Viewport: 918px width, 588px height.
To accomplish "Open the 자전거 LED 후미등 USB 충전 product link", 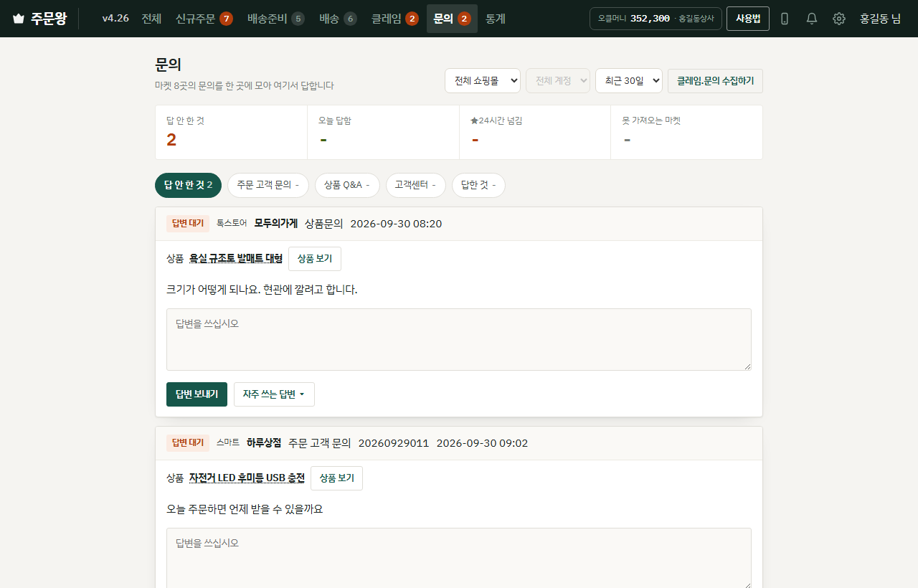I will point(247,478).
